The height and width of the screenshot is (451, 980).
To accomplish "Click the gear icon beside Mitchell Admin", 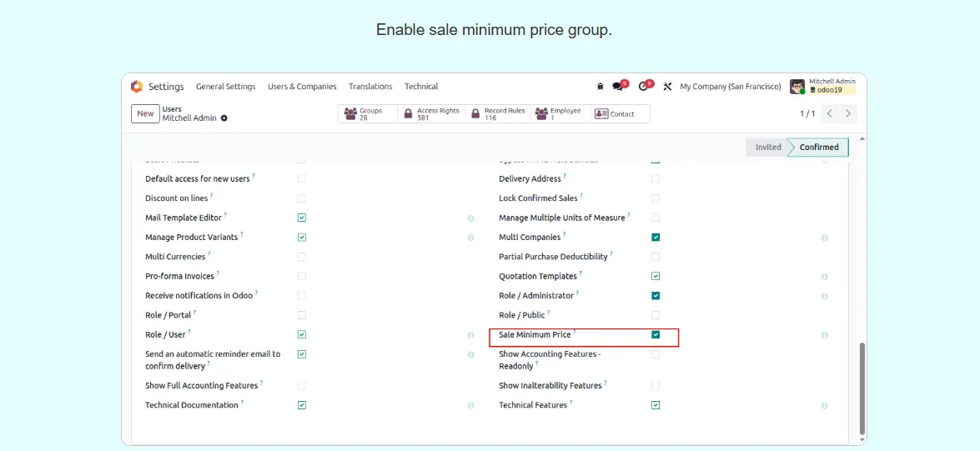I will 224,118.
